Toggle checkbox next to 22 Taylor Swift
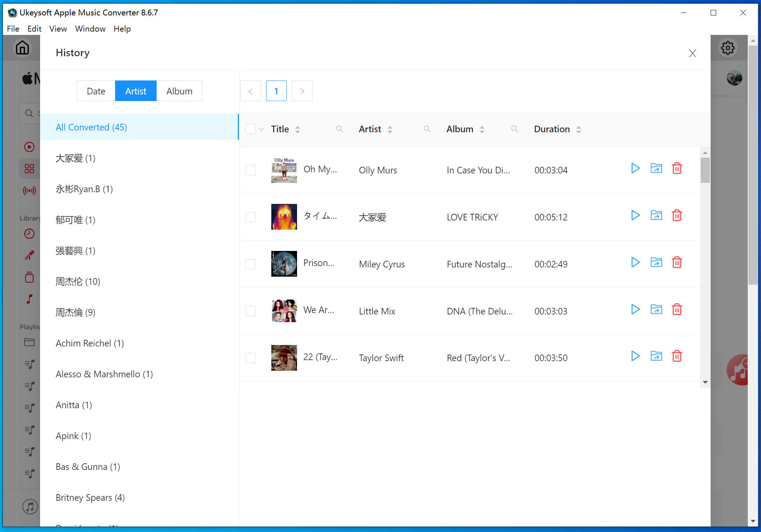Image resolution: width=761 pixels, height=532 pixels. coord(251,357)
